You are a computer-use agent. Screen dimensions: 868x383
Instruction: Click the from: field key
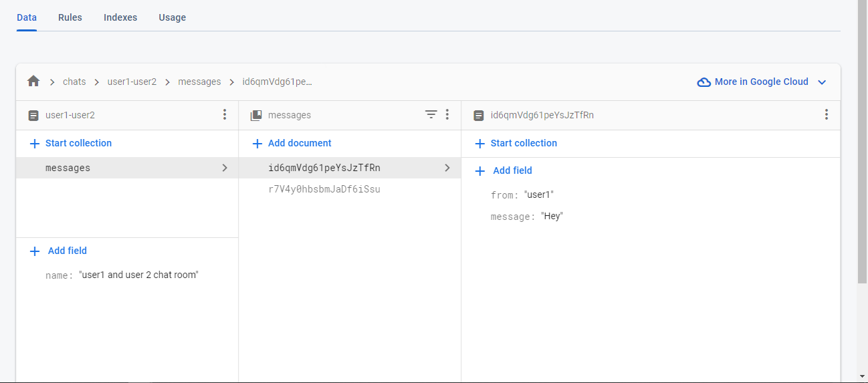(504, 195)
